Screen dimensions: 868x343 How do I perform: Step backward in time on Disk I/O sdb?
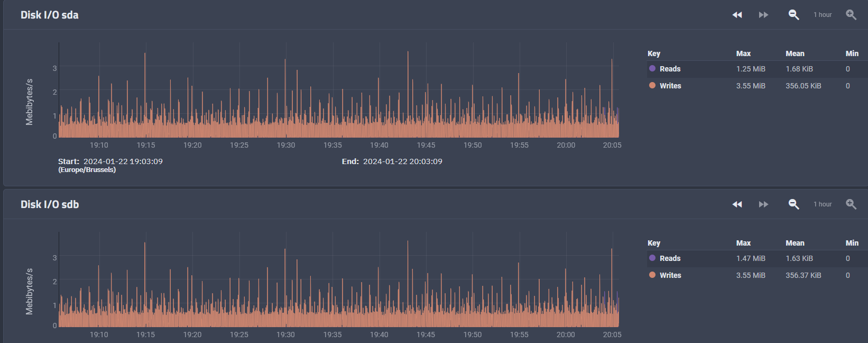(x=737, y=204)
